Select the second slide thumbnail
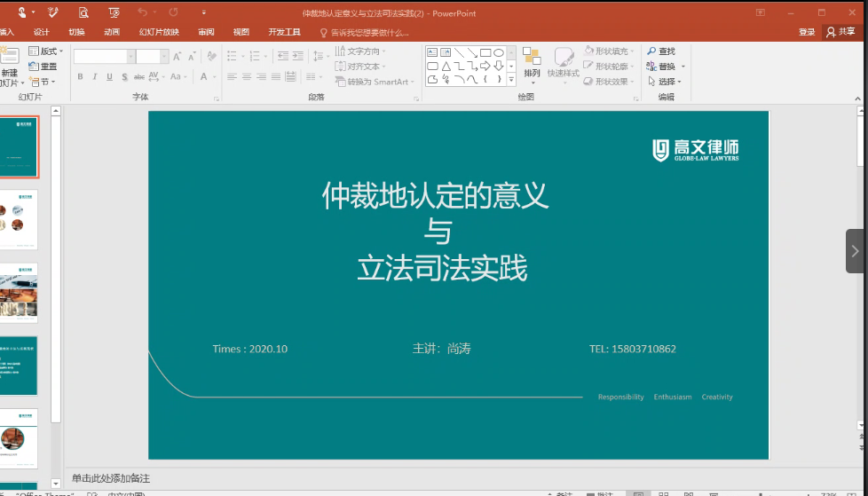This screenshot has width=868, height=496. point(19,219)
